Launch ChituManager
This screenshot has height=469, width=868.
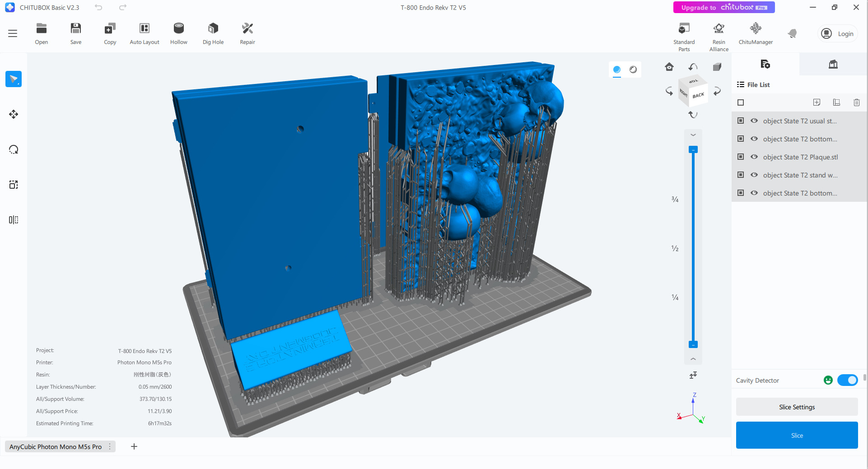[x=756, y=33]
